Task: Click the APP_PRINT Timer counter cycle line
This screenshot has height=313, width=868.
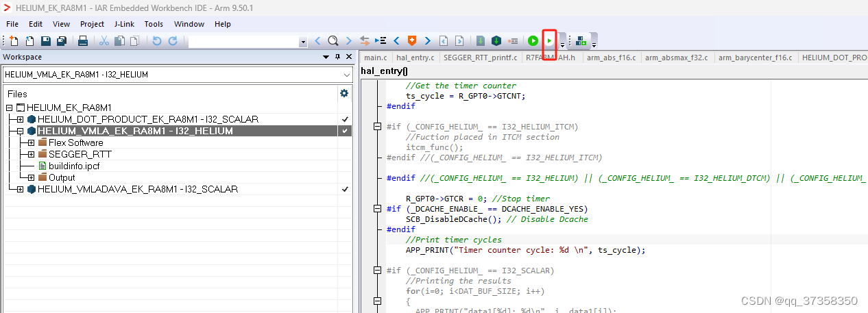Action: (526, 250)
